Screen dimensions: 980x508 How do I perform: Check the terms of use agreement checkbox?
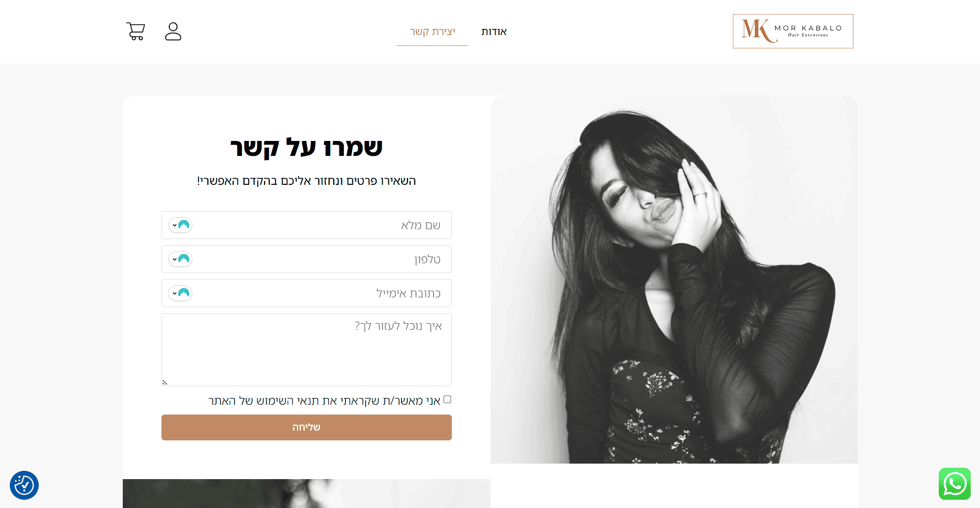coord(447,400)
